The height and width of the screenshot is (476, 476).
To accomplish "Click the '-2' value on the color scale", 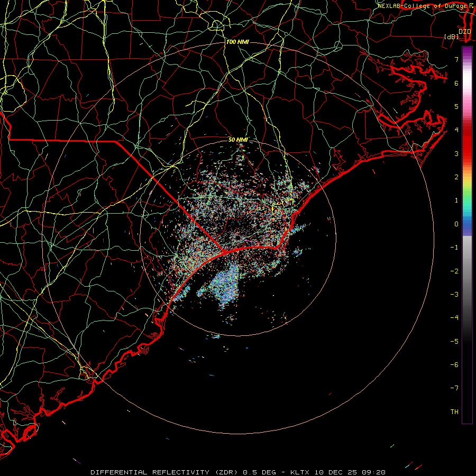I will 454,271.
